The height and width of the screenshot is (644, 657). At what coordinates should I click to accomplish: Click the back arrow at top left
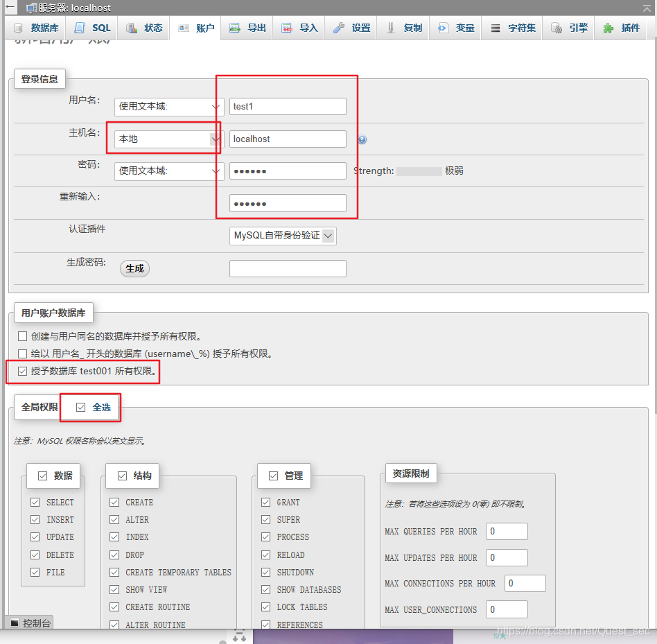pyautogui.click(x=10, y=7)
